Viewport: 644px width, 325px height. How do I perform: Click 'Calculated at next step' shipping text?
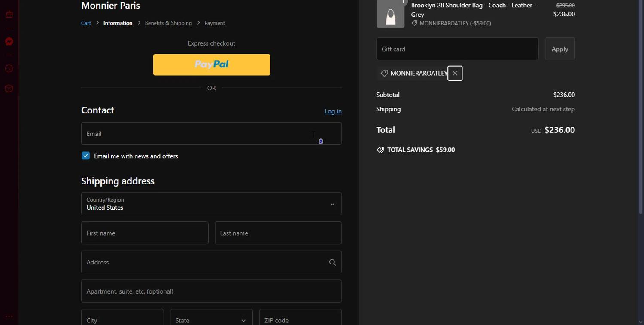[x=543, y=109]
